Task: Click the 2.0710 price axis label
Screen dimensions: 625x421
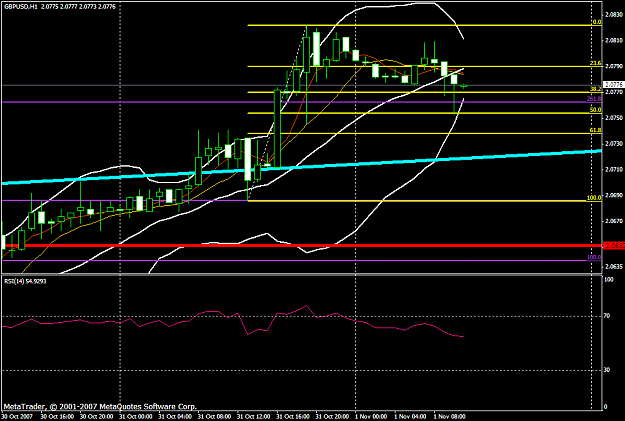Action: click(613, 169)
